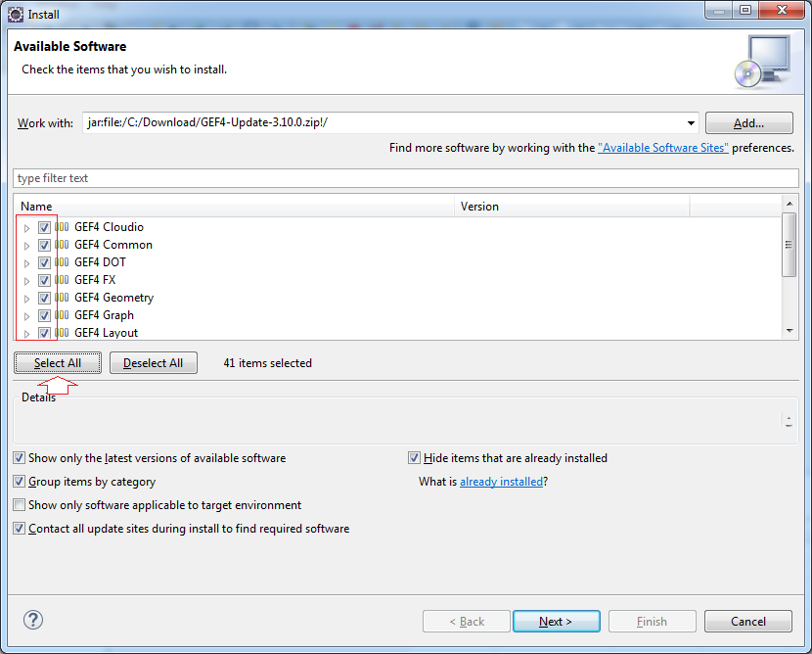This screenshot has height=654, width=812.
Task: Click the category icon beside GEF4 Graph
Action: pyautogui.click(x=63, y=315)
